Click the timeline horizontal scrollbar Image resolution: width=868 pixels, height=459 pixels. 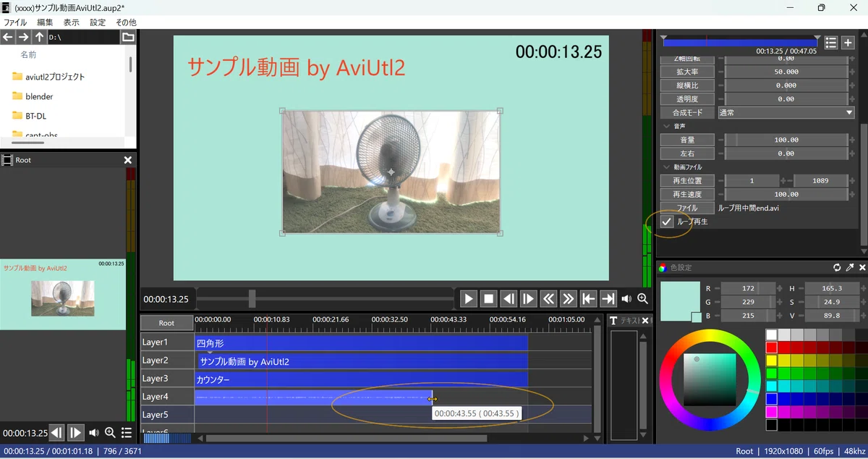pyautogui.click(x=346, y=438)
